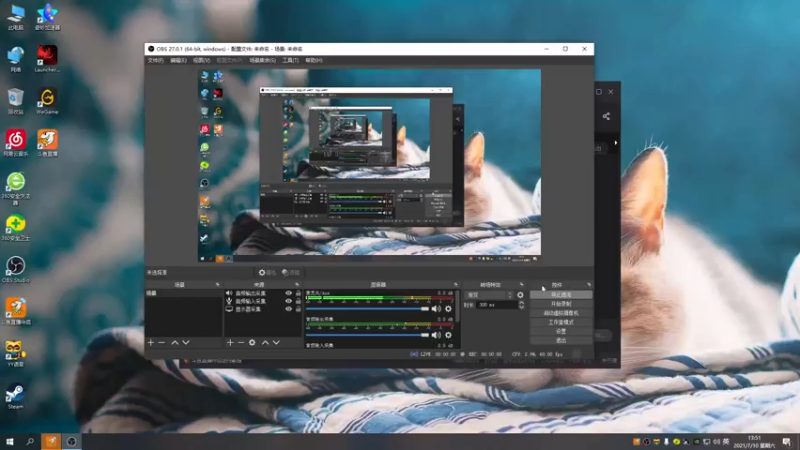Click the 属性 gear button above the panels
800x450 pixels.
point(267,272)
